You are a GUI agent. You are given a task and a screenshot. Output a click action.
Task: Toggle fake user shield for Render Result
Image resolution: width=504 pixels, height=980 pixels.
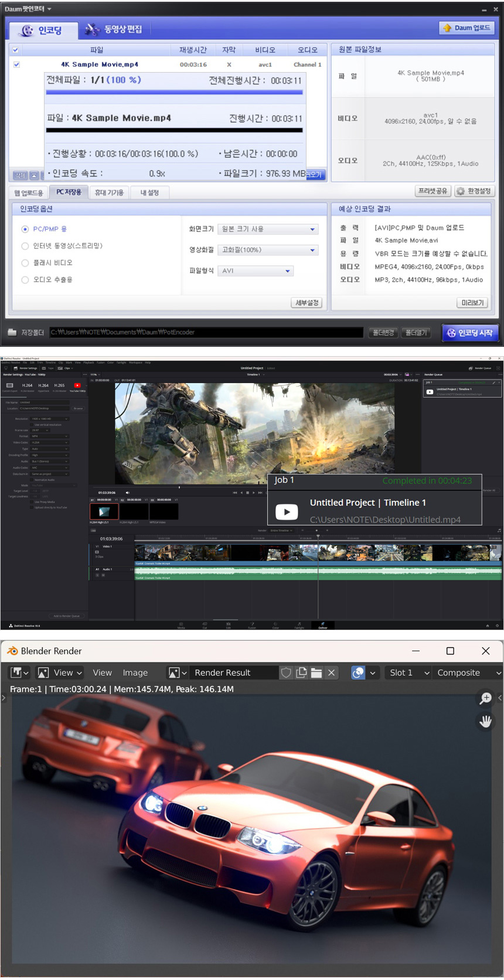(286, 672)
